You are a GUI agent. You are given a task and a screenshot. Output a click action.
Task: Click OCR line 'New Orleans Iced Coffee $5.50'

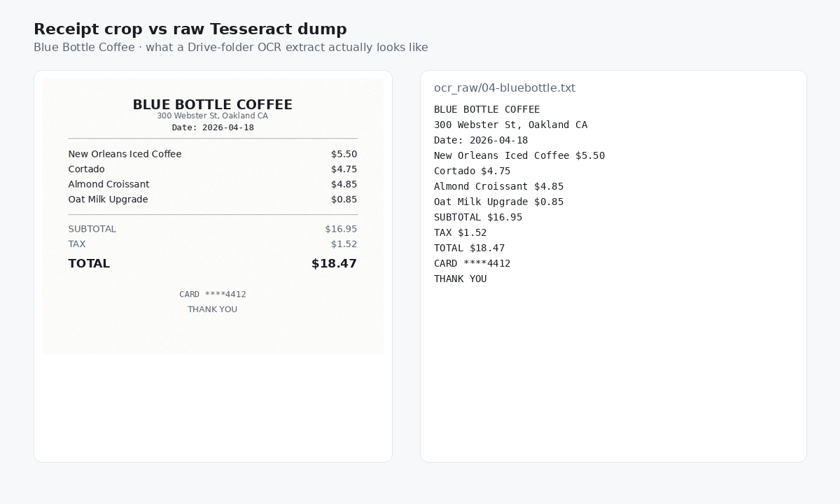click(x=519, y=155)
